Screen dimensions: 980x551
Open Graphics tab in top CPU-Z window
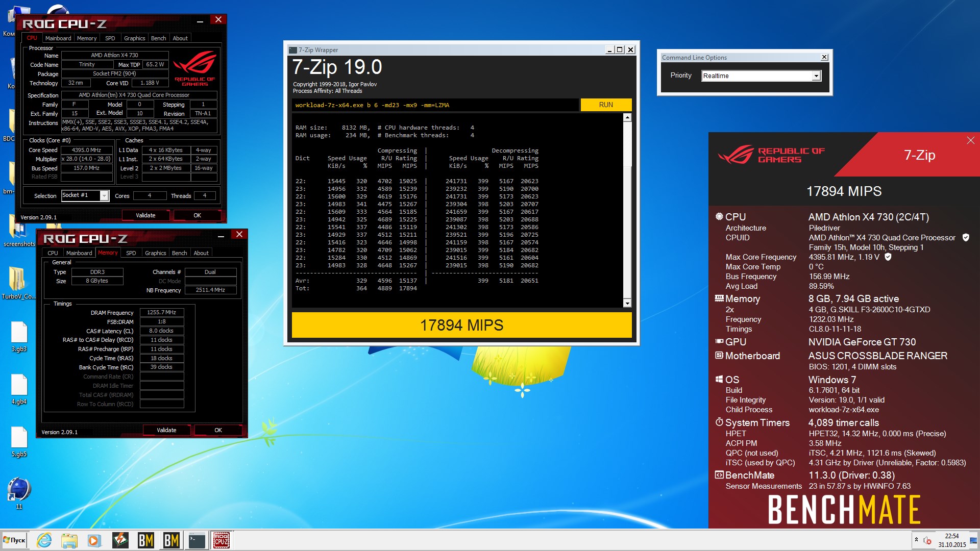(x=135, y=38)
